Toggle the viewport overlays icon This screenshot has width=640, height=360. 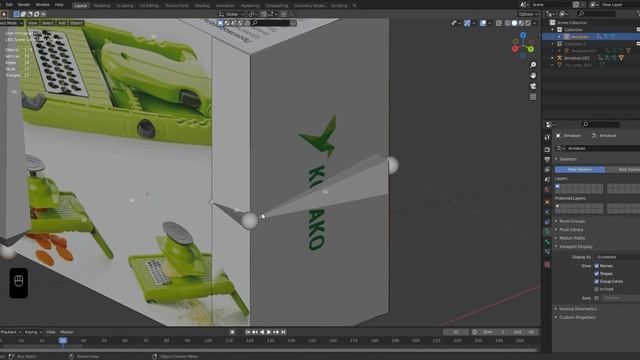pyautogui.click(x=483, y=23)
